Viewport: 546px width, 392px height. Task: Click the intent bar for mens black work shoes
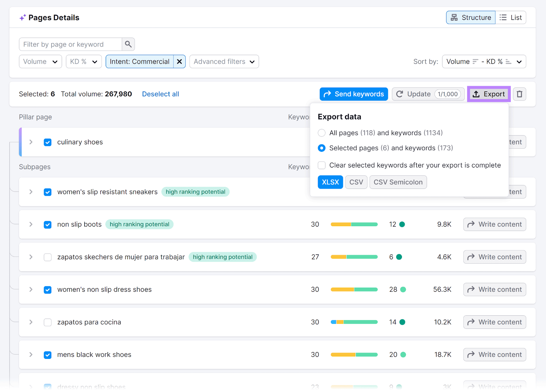point(354,355)
